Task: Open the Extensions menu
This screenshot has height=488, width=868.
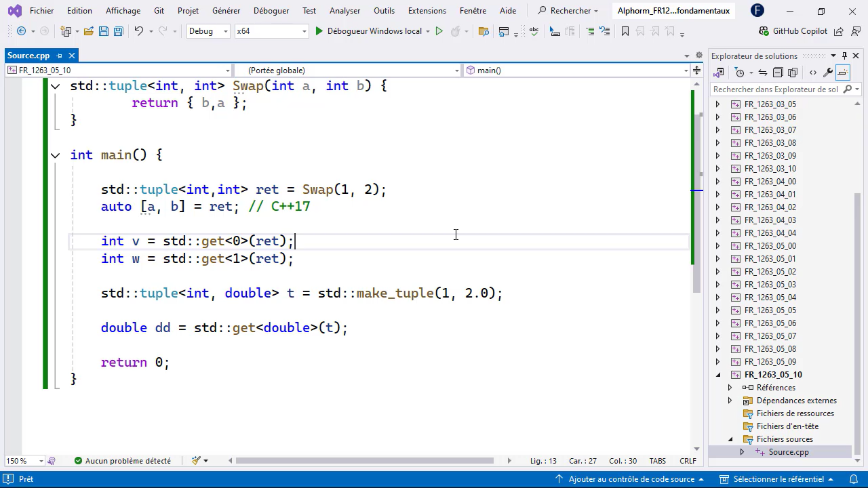Action: click(x=427, y=10)
